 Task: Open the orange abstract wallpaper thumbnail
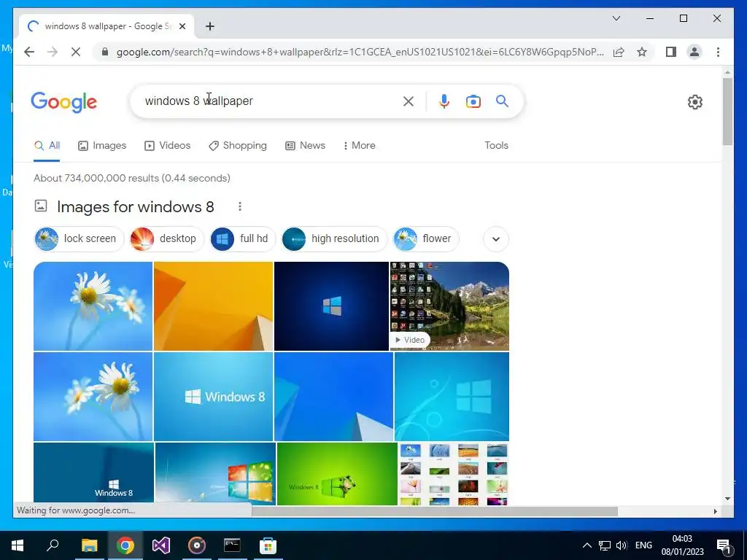click(x=214, y=306)
